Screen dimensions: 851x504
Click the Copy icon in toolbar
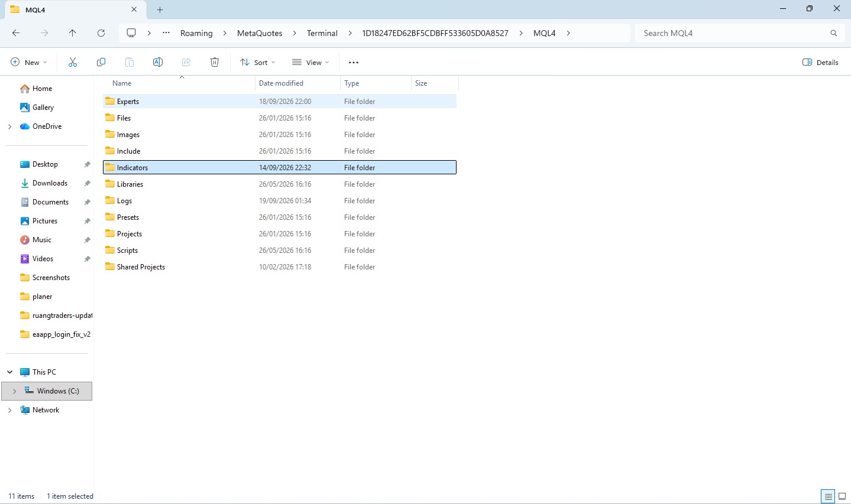101,62
